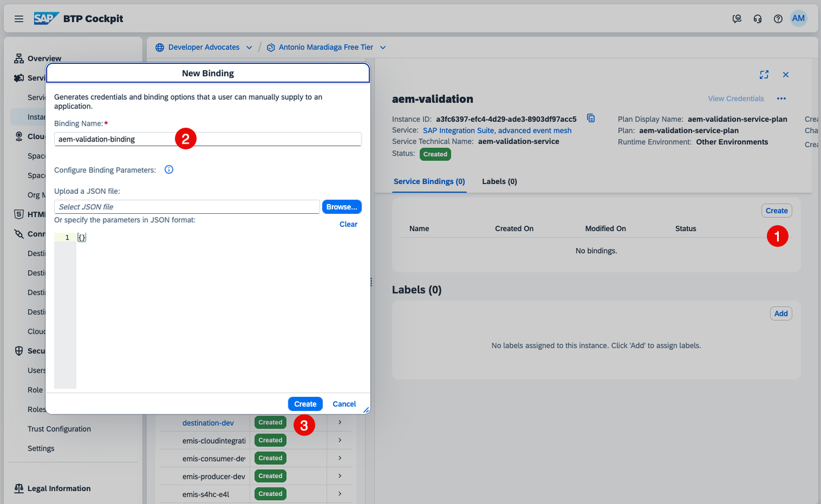Open the emis-s4hc-e4l row chevron

340,494
